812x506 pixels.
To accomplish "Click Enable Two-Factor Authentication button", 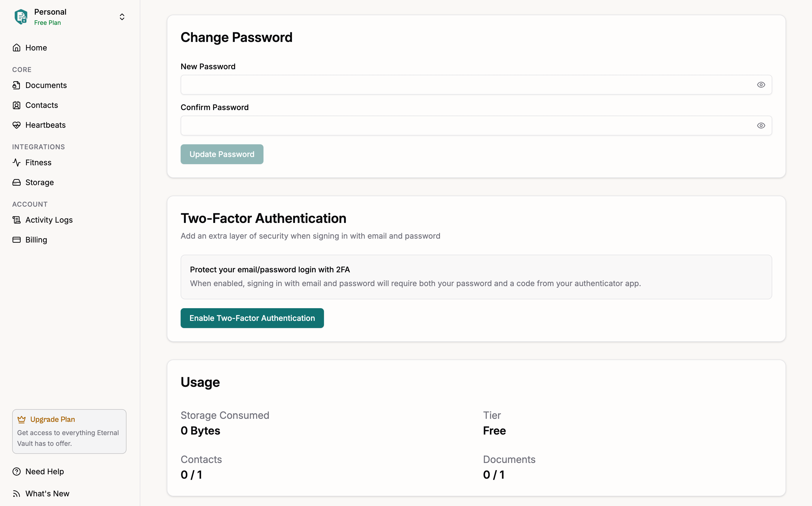I will [x=252, y=318].
